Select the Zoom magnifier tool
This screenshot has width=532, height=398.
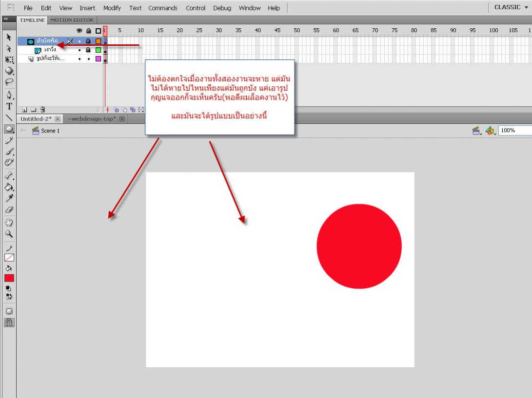click(x=9, y=233)
